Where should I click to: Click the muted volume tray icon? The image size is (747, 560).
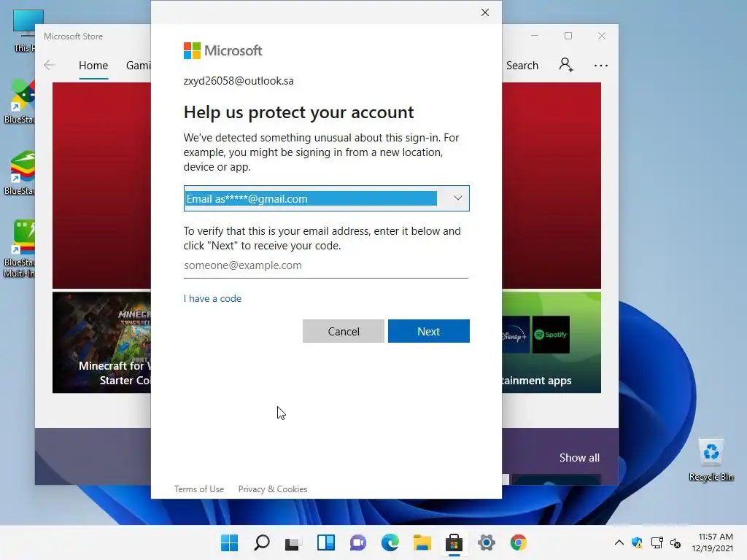(x=676, y=542)
